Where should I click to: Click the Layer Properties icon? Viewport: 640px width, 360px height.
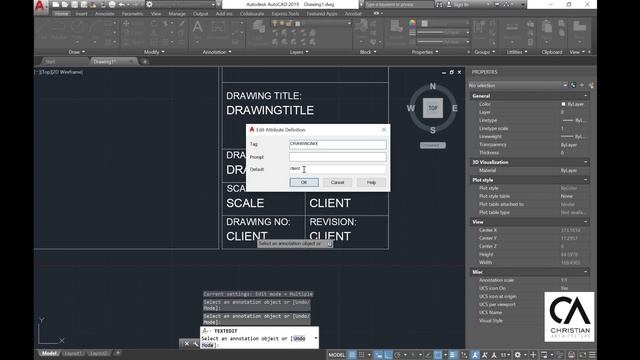tap(259, 27)
